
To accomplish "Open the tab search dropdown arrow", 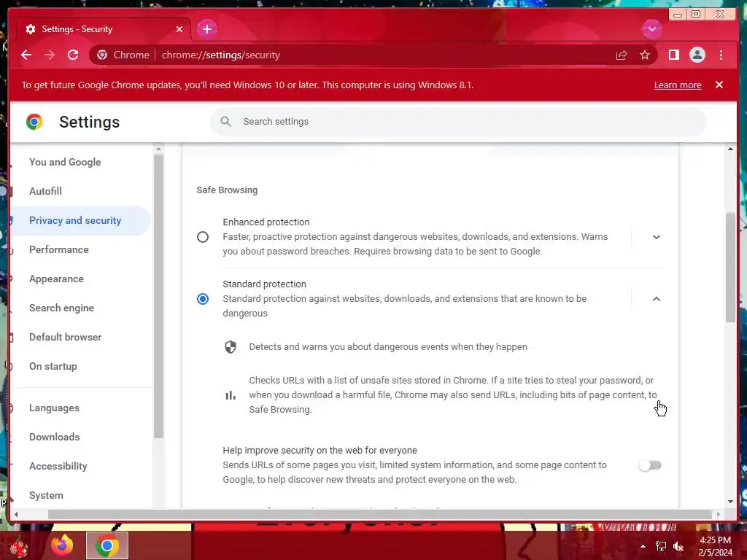I will 651,29.
